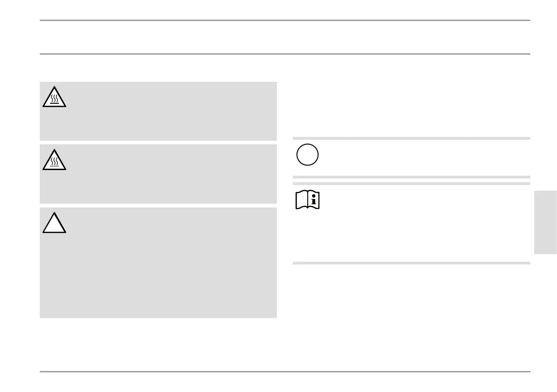Screen dimensions: 557x392
Task: Select the middle gray warning box body
Action: click(158, 174)
